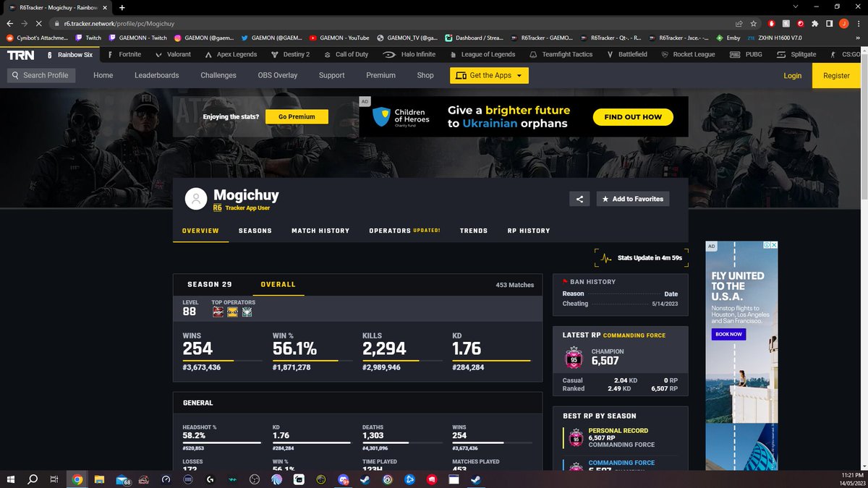Go to Apex Legends in the game bar

231,54
